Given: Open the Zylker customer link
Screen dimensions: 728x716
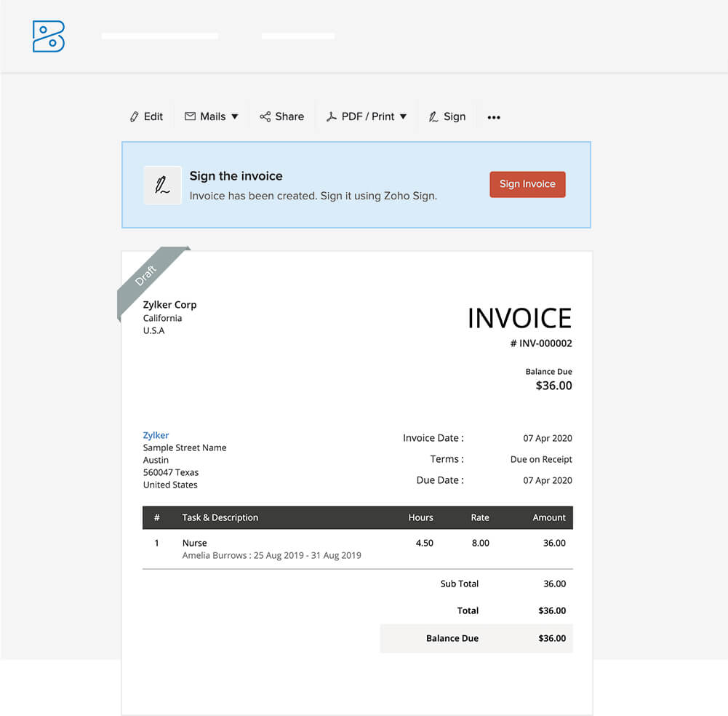Looking at the screenshot, I should [156, 435].
